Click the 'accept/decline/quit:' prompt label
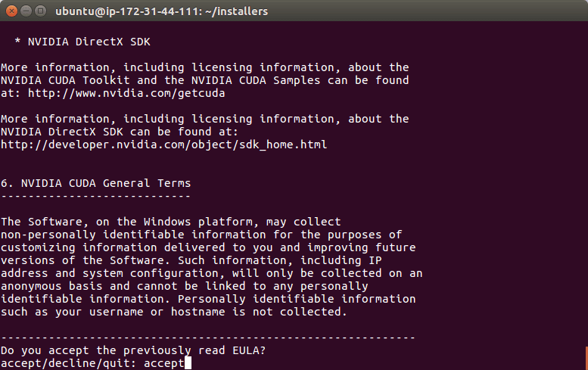 click(69, 364)
